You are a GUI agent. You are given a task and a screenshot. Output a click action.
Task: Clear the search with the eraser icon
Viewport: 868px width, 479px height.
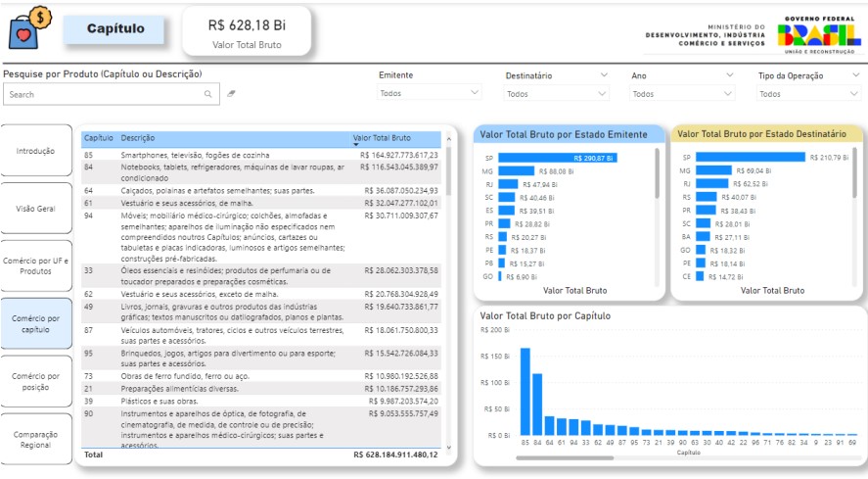(x=232, y=95)
